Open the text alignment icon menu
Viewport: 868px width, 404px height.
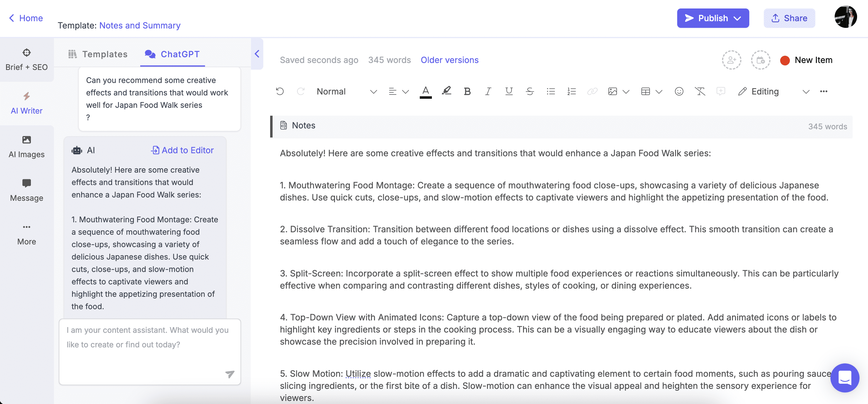(392, 91)
